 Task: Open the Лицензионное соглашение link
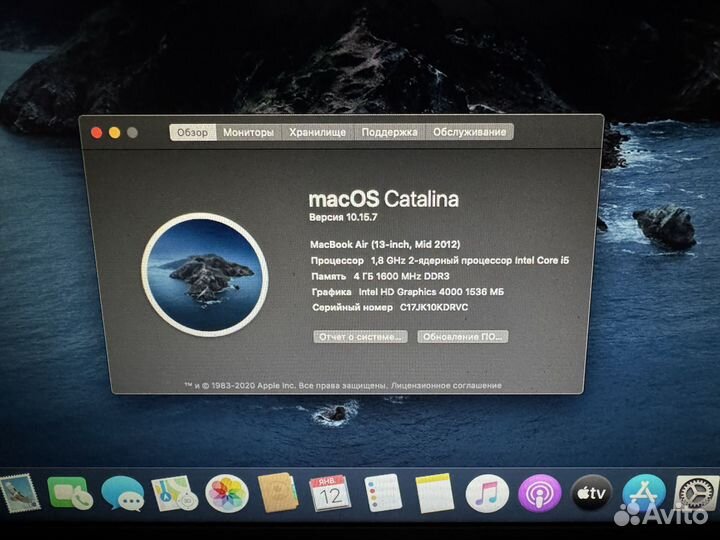pyautogui.click(x=446, y=386)
